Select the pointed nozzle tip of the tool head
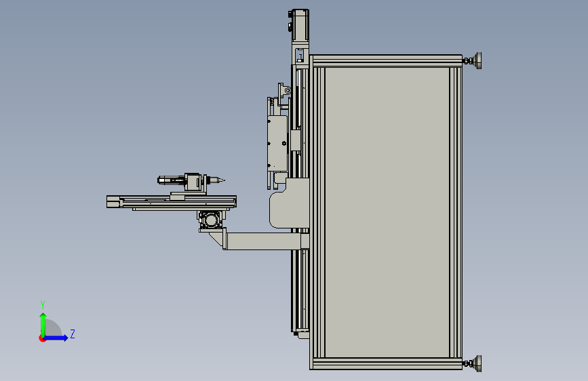The image size is (588, 381). click(220, 180)
